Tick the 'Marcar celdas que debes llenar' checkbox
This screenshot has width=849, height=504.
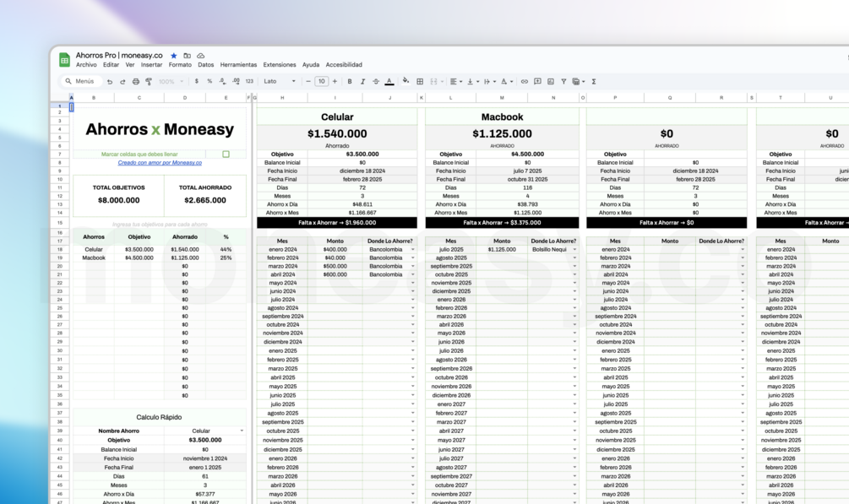tap(226, 154)
